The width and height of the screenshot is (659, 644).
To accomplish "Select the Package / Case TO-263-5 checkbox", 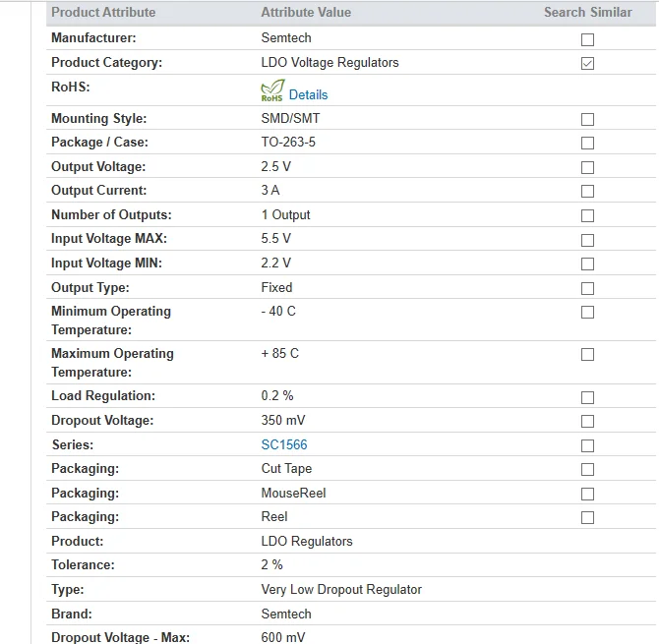I will pos(587,143).
